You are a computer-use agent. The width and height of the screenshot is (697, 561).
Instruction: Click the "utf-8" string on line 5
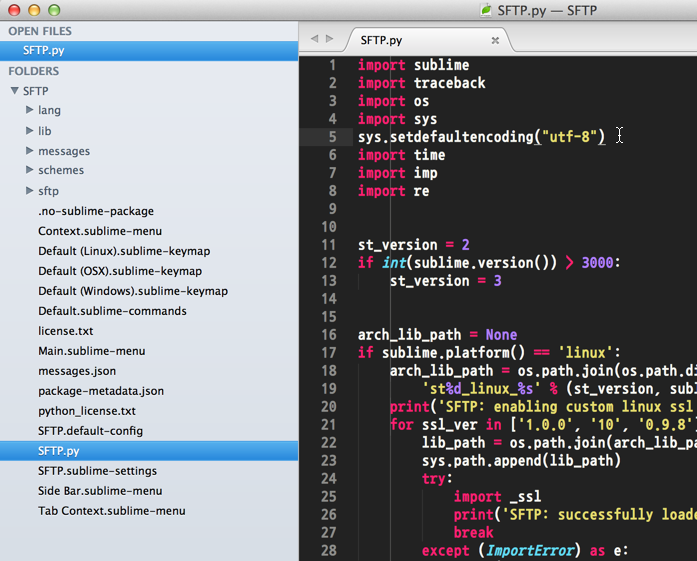[569, 137]
